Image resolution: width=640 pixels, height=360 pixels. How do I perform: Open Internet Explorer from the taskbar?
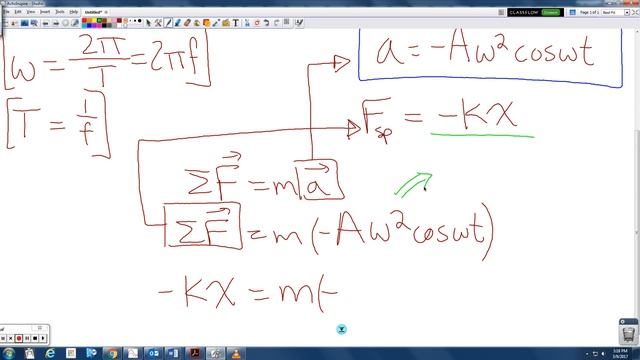(50, 353)
